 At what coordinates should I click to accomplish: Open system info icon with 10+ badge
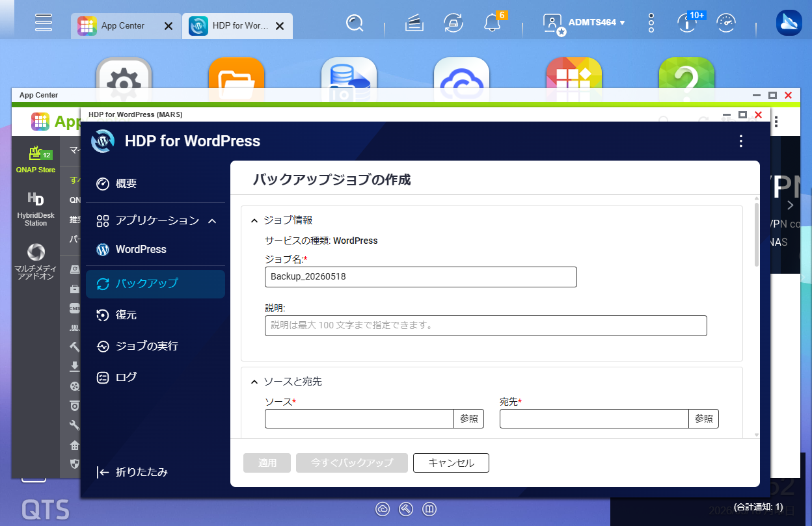click(686, 23)
